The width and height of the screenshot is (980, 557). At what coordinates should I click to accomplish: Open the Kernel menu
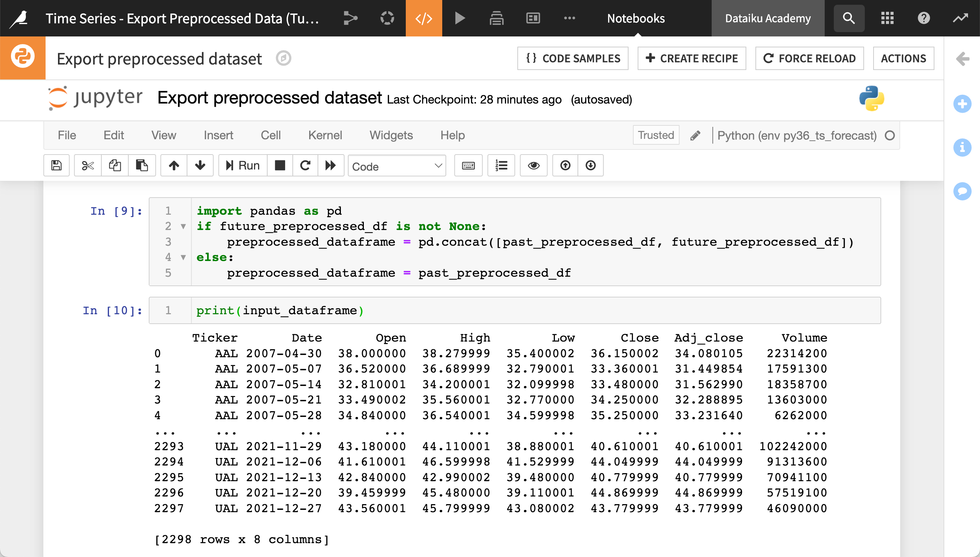[x=325, y=135]
